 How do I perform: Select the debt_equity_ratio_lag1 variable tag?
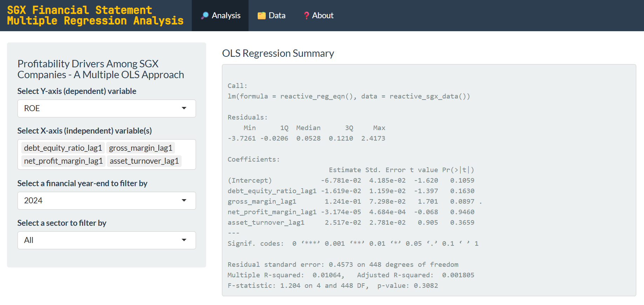[x=63, y=148]
